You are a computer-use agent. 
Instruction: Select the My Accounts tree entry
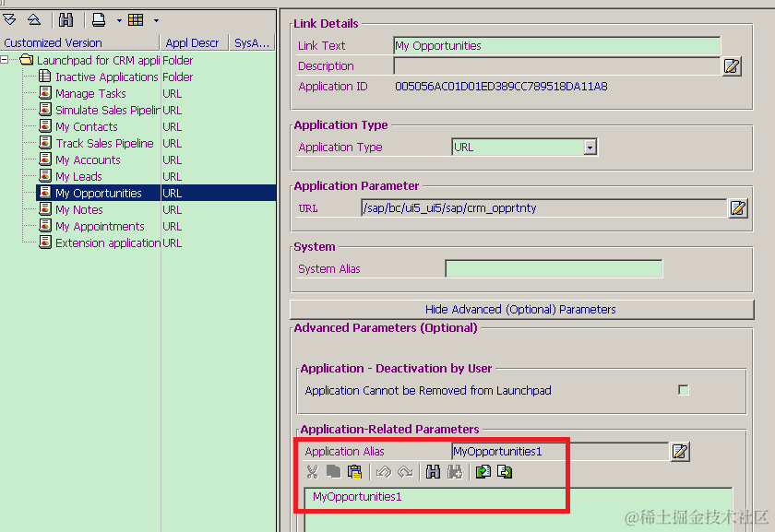point(88,160)
